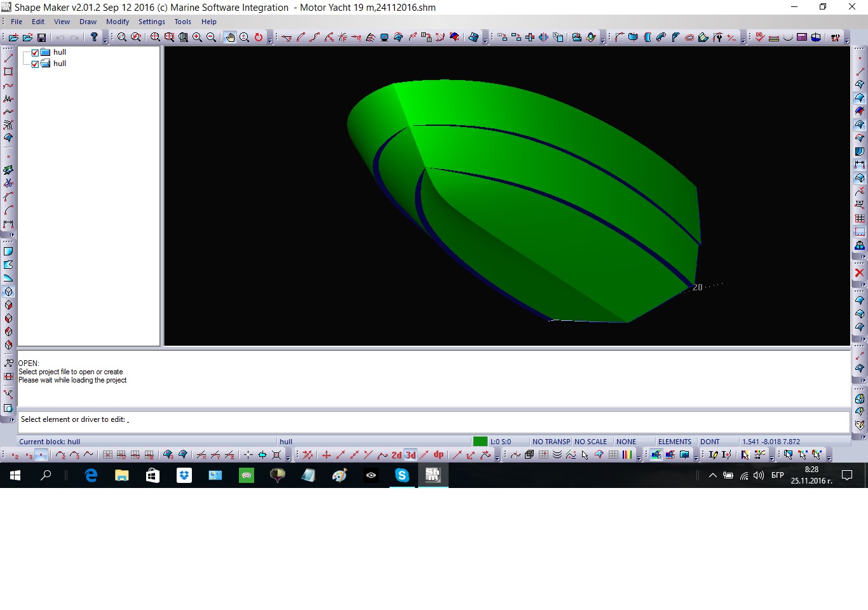The height and width of the screenshot is (610, 868).
Task: Expand the file toolbar options arrow
Action: click(105, 39)
